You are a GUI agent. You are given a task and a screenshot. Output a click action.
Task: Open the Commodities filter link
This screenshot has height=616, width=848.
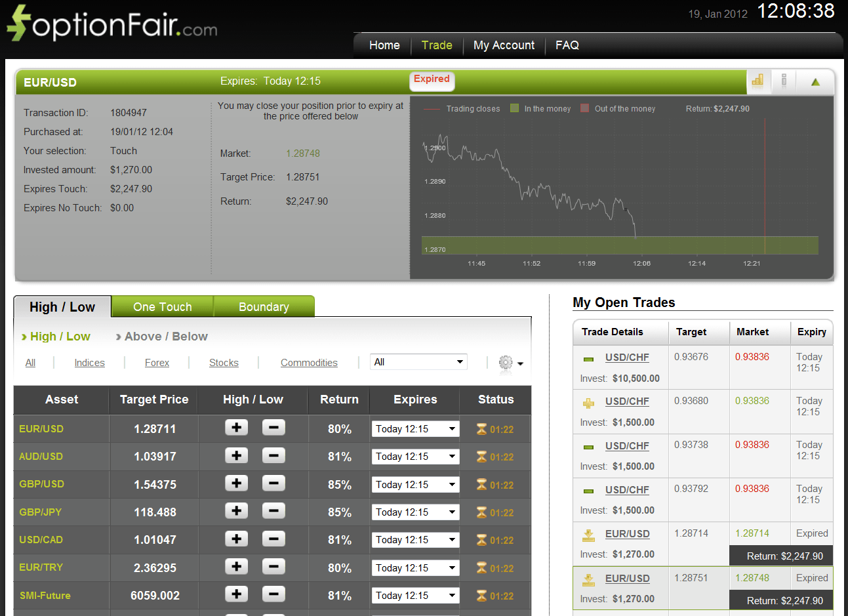tap(309, 362)
